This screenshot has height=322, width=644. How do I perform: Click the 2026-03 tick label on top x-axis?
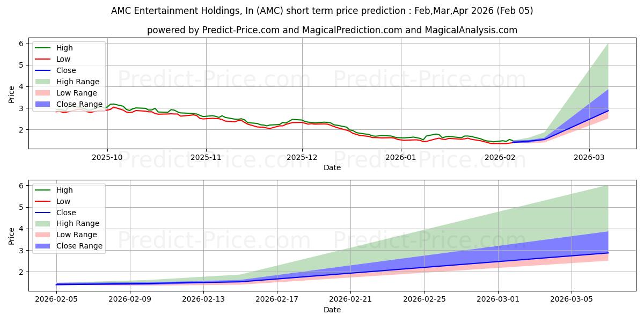(589, 157)
